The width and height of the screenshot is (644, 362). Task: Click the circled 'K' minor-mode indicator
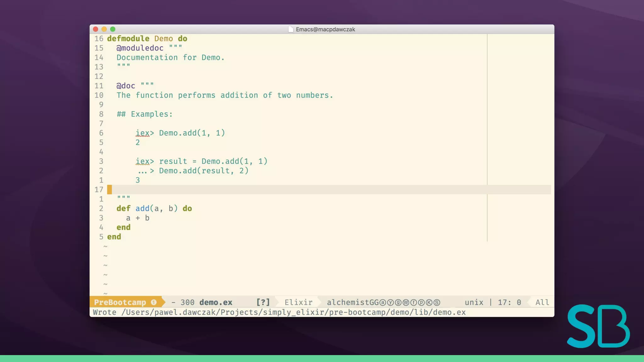tap(429, 303)
